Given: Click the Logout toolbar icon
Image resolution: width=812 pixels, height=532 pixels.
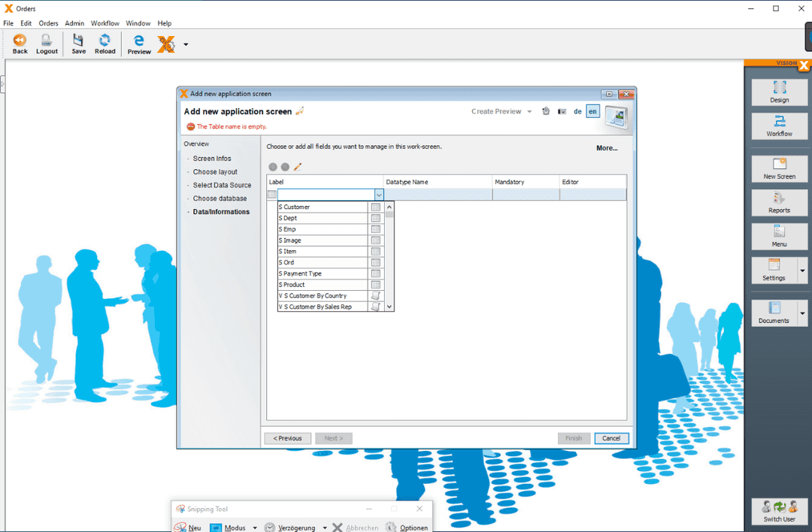Looking at the screenshot, I should click(x=47, y=43).
